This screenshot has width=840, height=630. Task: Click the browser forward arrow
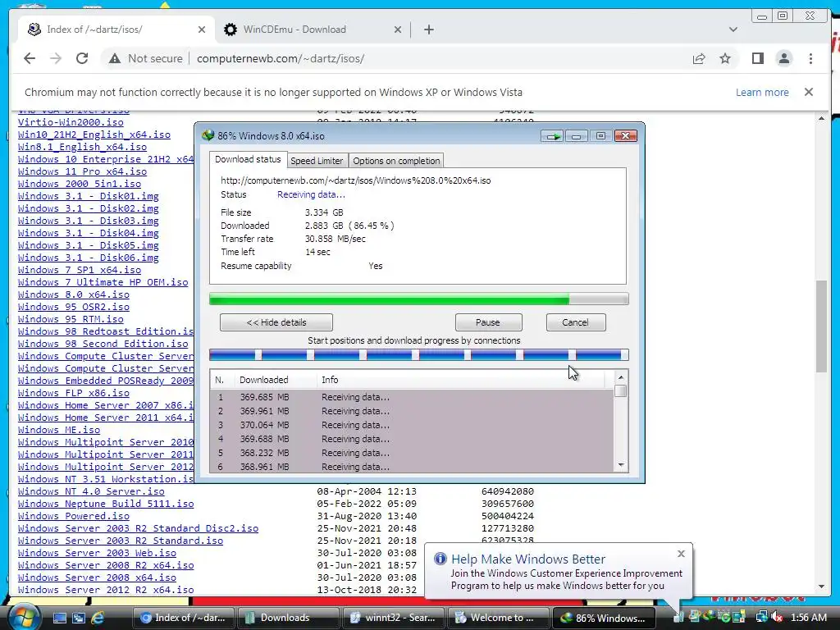[56, 58]
